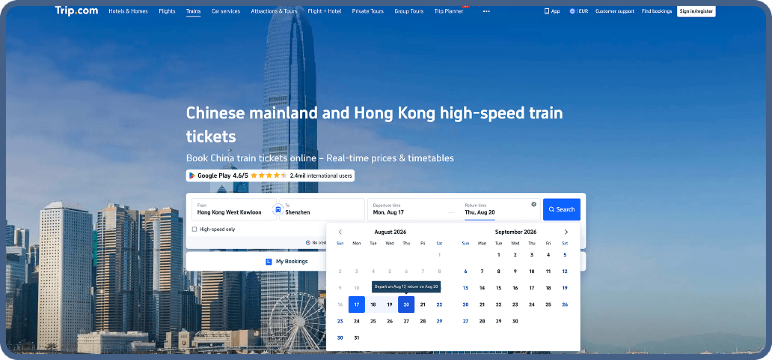This screenshot has width=772, height=360.
Task: Pick August 25 in the calendar
Action: 373,321
